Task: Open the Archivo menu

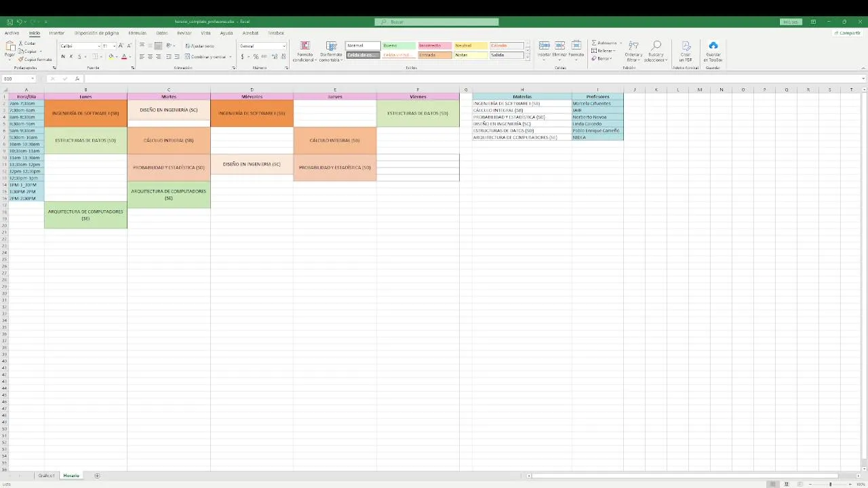Action: coord(12,33)
